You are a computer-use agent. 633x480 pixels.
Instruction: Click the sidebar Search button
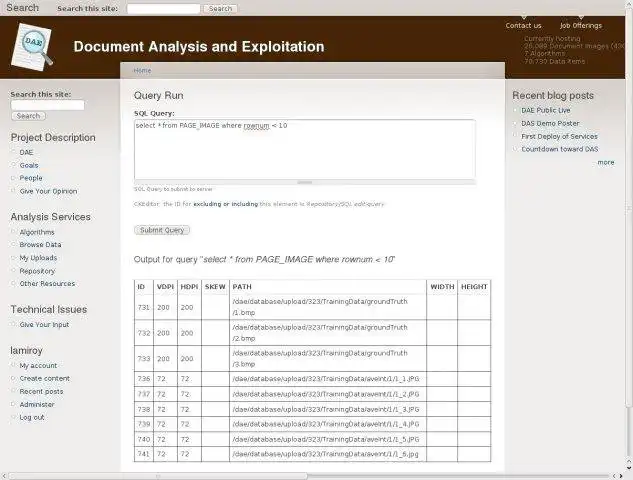tap(28, 116)
